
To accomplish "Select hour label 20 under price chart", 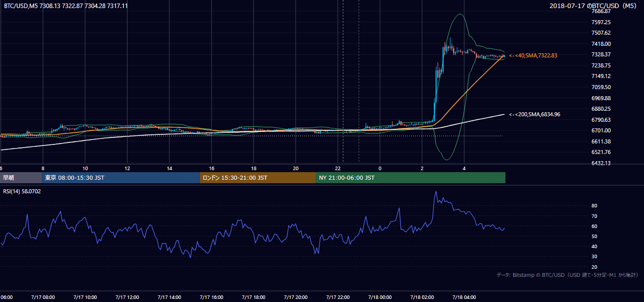I will (x=296, y=168).
